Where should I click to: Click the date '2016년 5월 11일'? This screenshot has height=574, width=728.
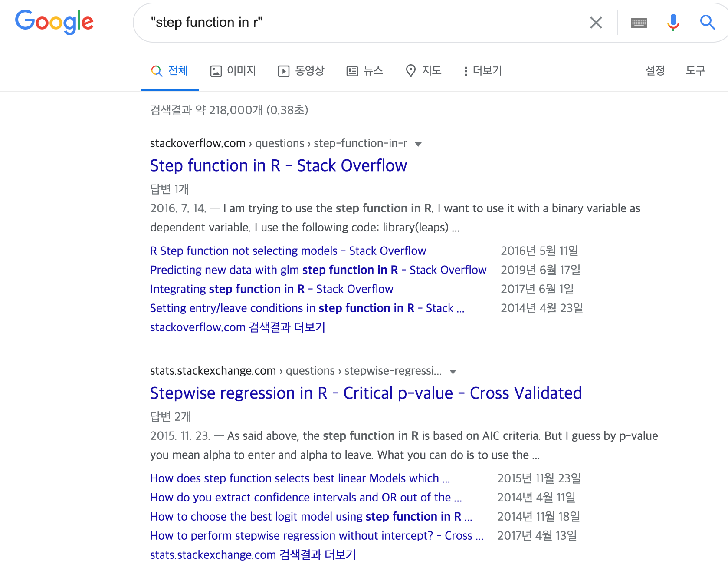point(540,251)
